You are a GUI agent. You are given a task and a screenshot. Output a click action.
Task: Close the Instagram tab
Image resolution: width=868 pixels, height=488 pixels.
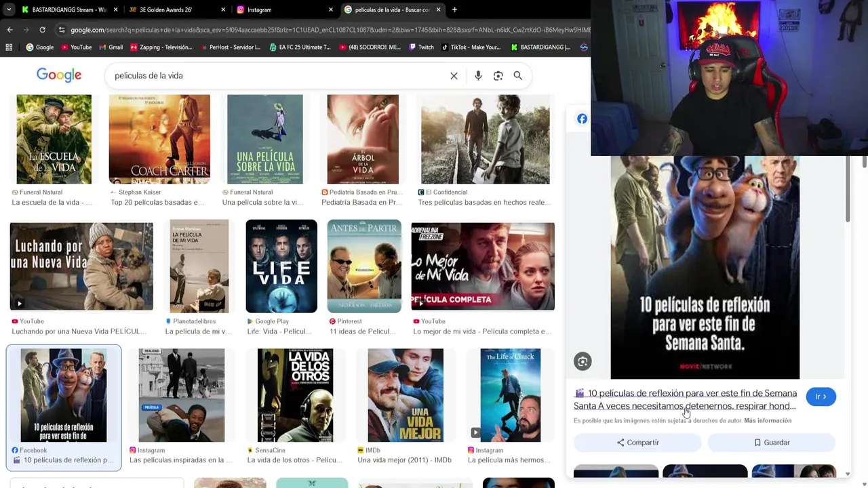tap(331, 9)
